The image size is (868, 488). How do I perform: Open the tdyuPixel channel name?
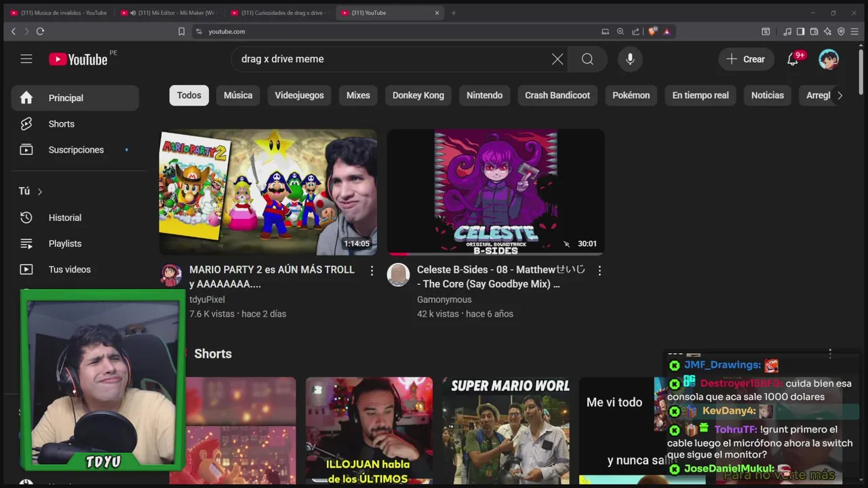(x=207, y=300)
